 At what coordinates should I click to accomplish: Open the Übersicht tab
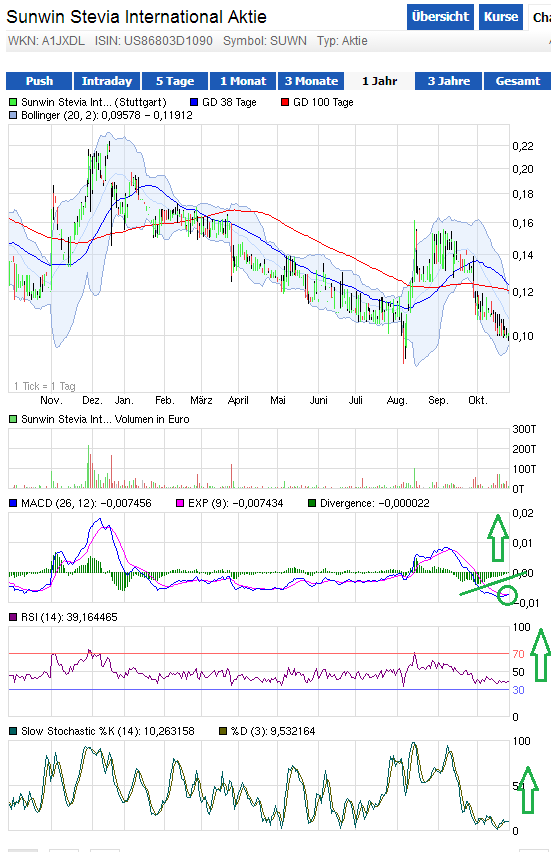tap(440, 17)
